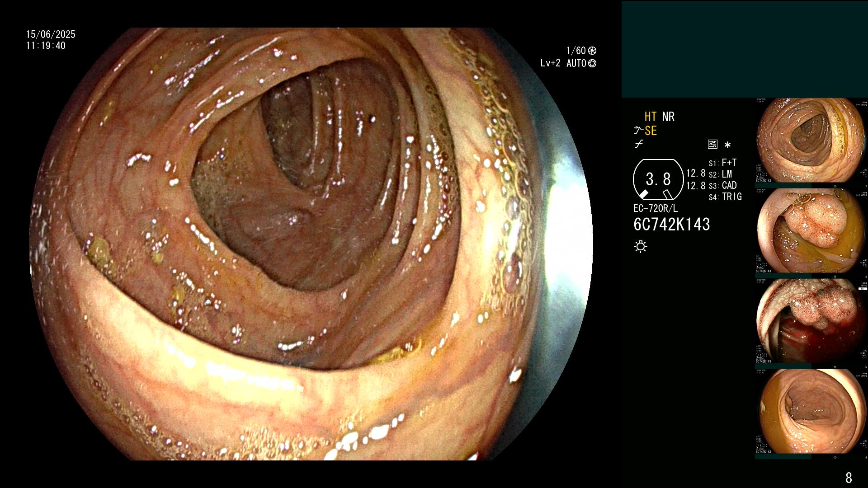
Task: Open the second thumbnail showing a polyp
Action: tap(811, 230)
